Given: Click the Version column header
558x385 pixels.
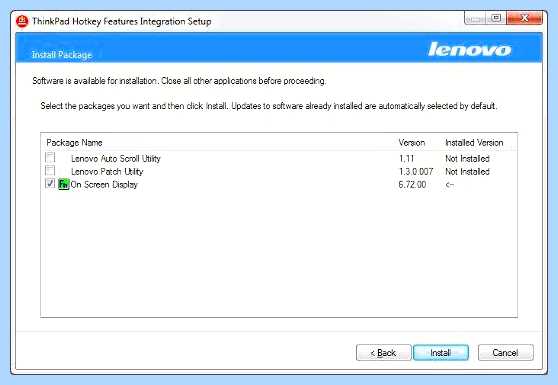Looking at the screenshot, I should click(412, 143).
